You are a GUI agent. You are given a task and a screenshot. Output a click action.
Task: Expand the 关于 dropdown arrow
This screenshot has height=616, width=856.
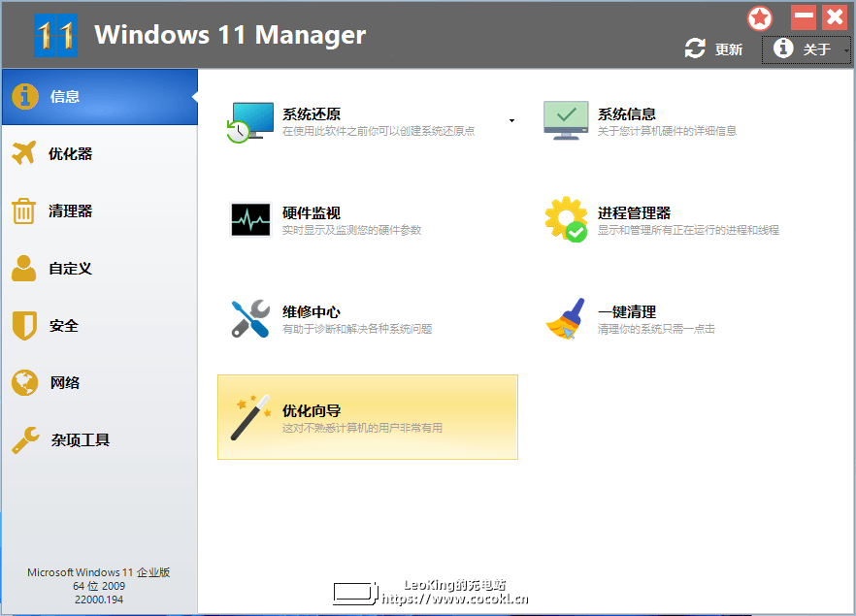pos(845,50)
